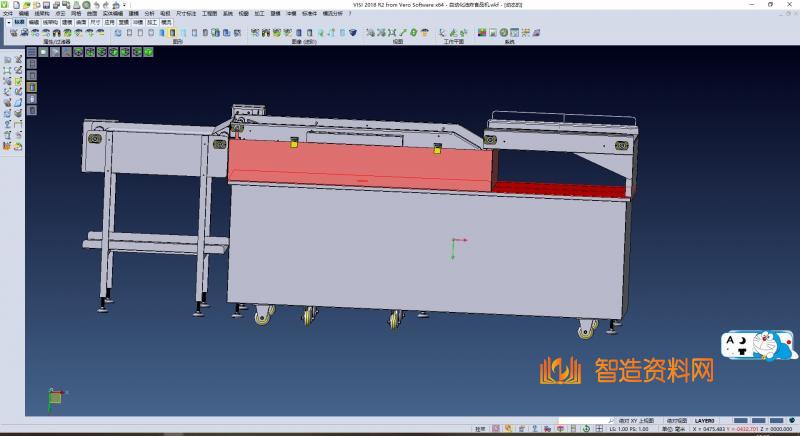Screen dimensions: 800x436
Task: Switch to the 标准 toolbar tab
Action: 19,21
